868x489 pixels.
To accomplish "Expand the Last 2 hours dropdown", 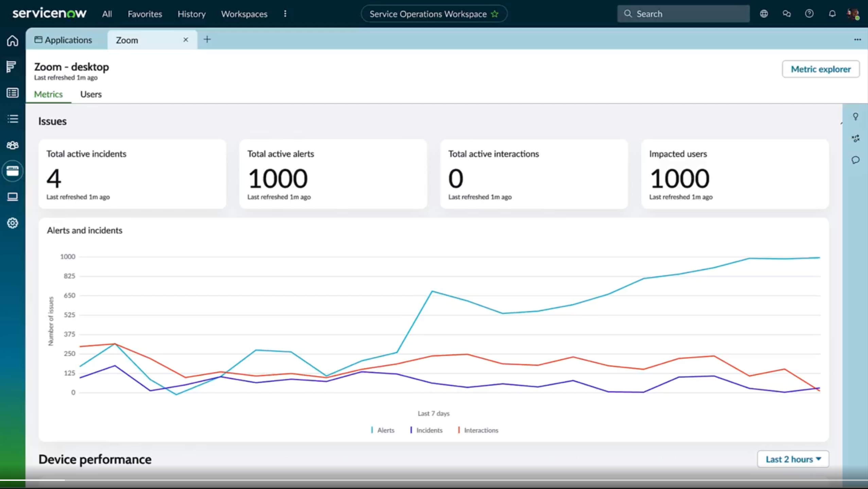I will click(793, 459).
